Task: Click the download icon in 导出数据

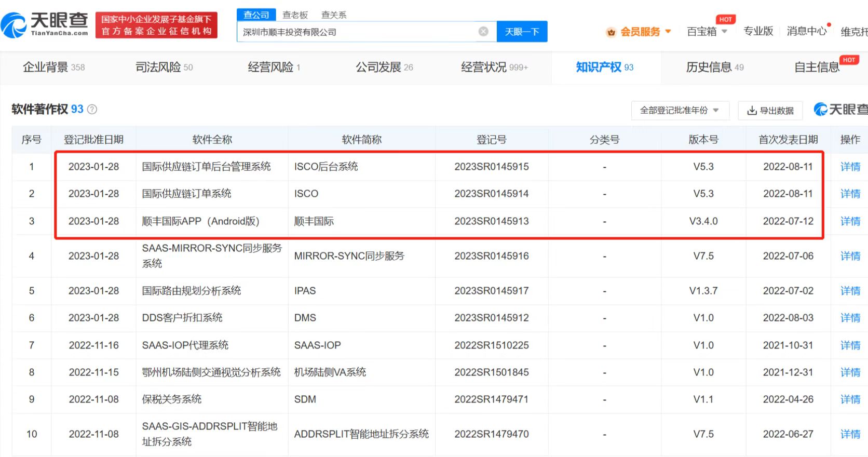Action: click(x=751, y=111)
